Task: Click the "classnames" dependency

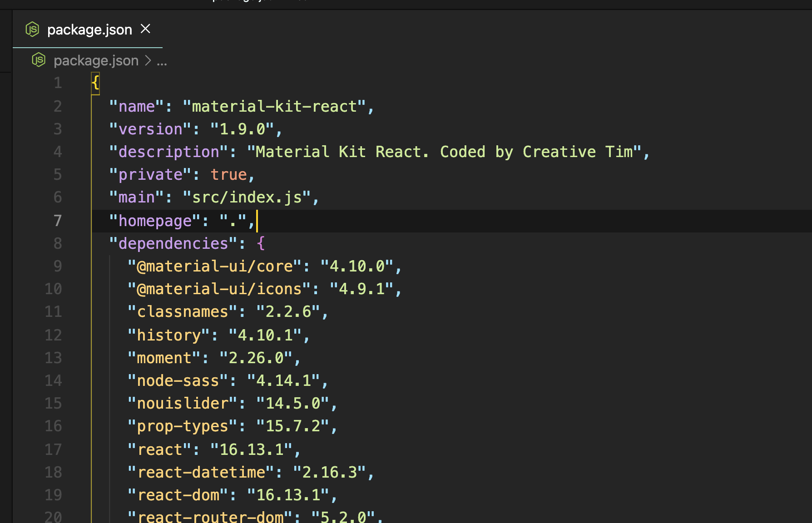Action: (183, 311)
